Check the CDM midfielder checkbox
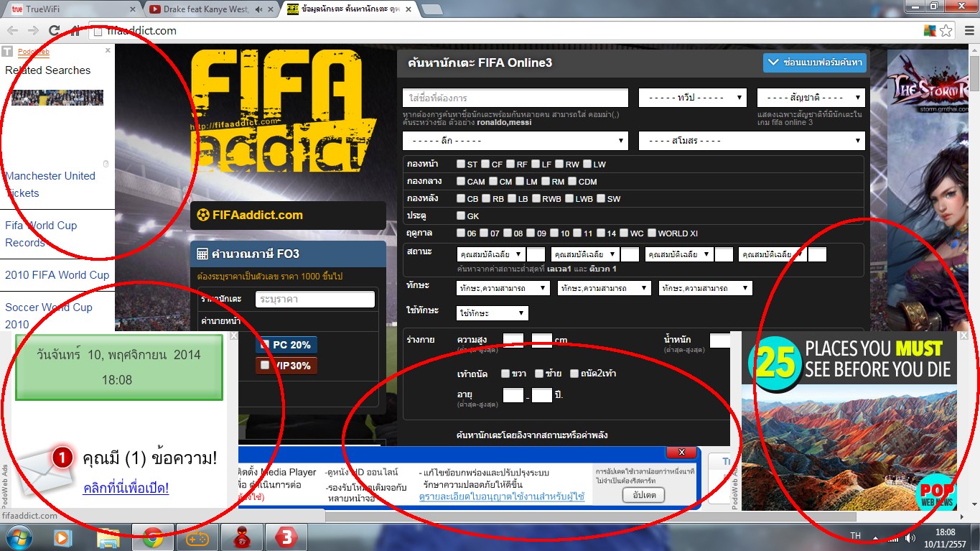 [572, 181]
